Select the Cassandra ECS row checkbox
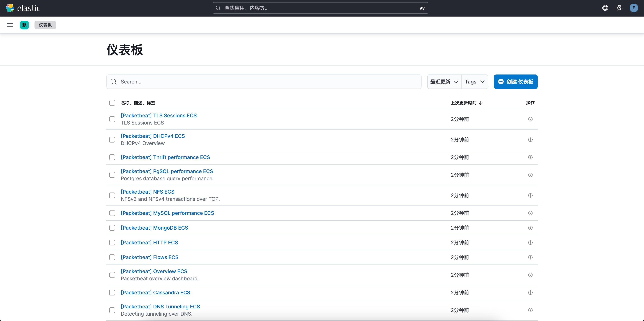This screenshot has height=321, width=644. [x=112, y=293]
